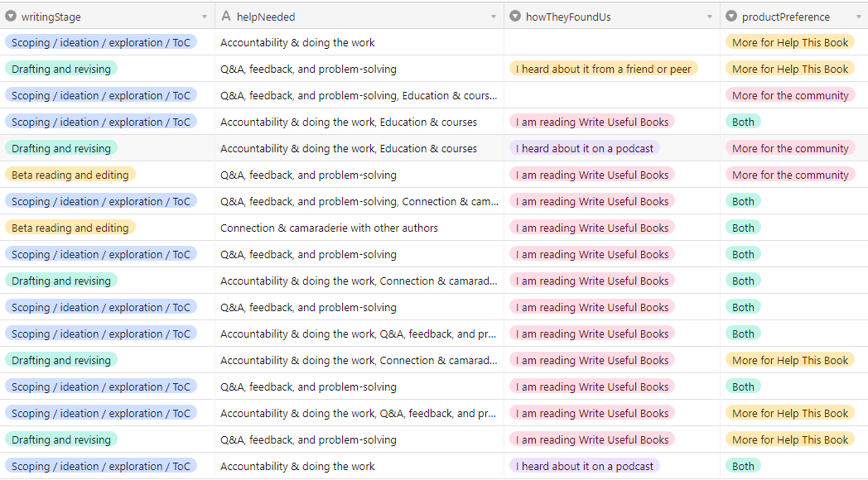Click the writingStage single-select field icon
Image resolution: width=868 pixels, height=480 pixels.
(x=11, y=17)
